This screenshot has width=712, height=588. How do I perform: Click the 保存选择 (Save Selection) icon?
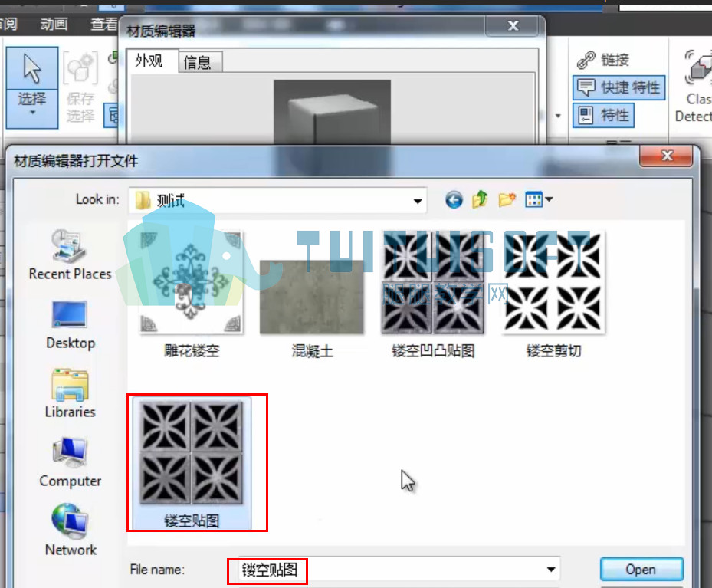tap(80, 68)
